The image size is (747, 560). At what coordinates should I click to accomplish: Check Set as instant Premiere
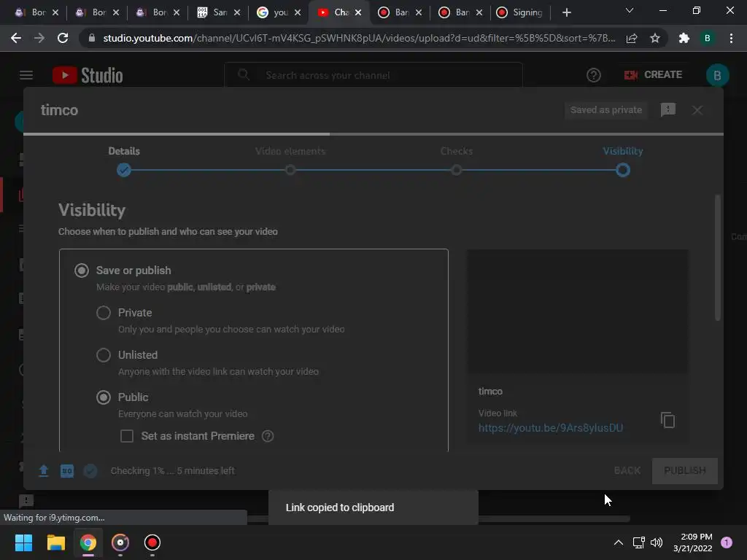pos(127,436)
